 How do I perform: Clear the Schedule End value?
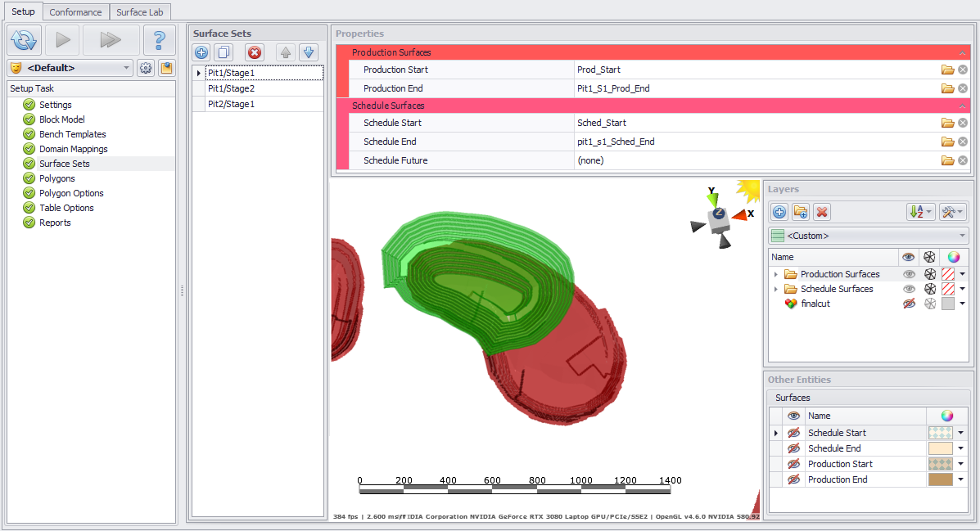[963, 142]
